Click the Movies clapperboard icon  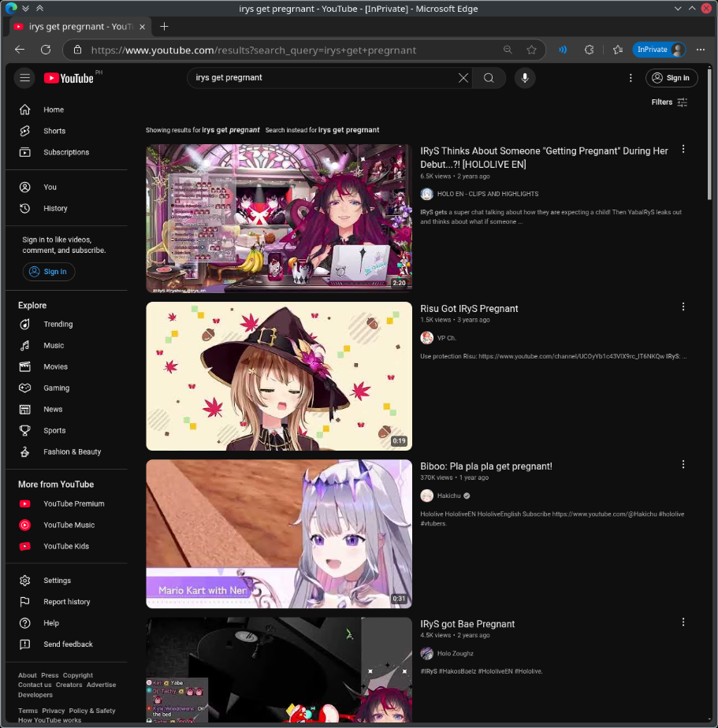25,367
